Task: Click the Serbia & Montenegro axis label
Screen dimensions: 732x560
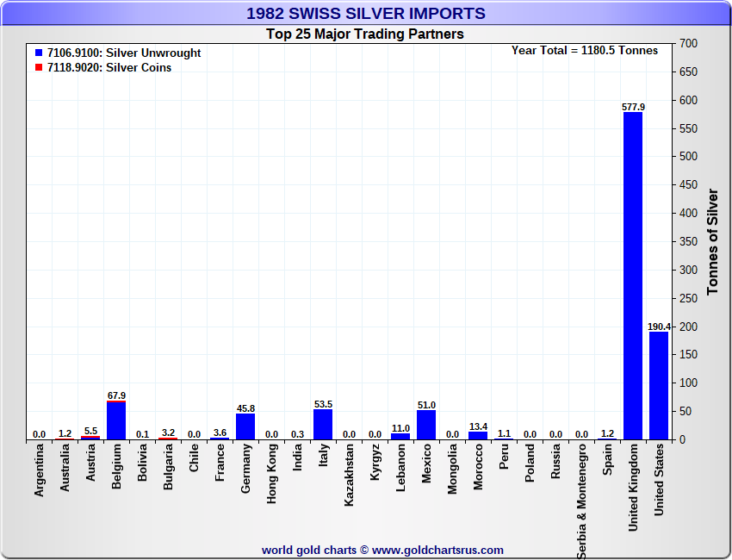Action: point(581,501)
